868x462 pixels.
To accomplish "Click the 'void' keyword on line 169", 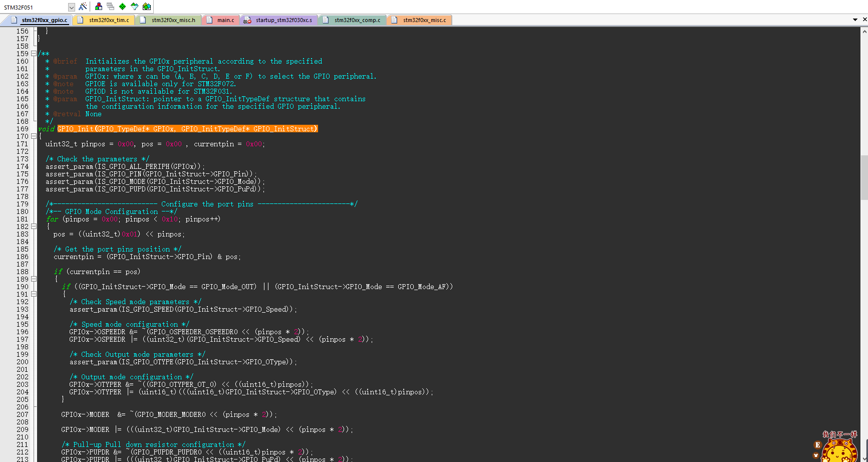I will tap(47, 129).
